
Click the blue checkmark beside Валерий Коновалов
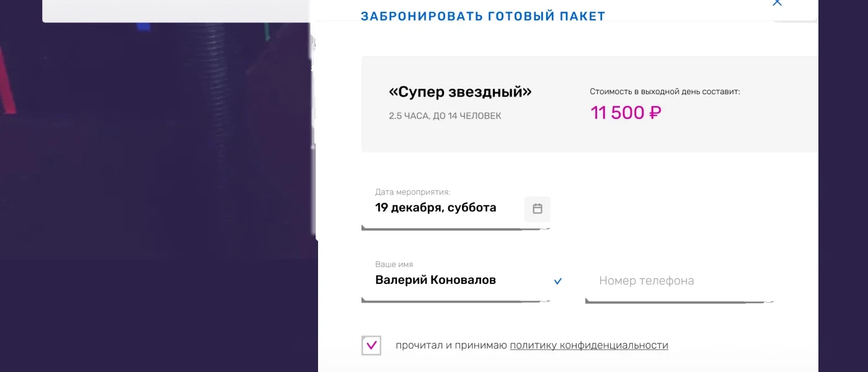557,281
